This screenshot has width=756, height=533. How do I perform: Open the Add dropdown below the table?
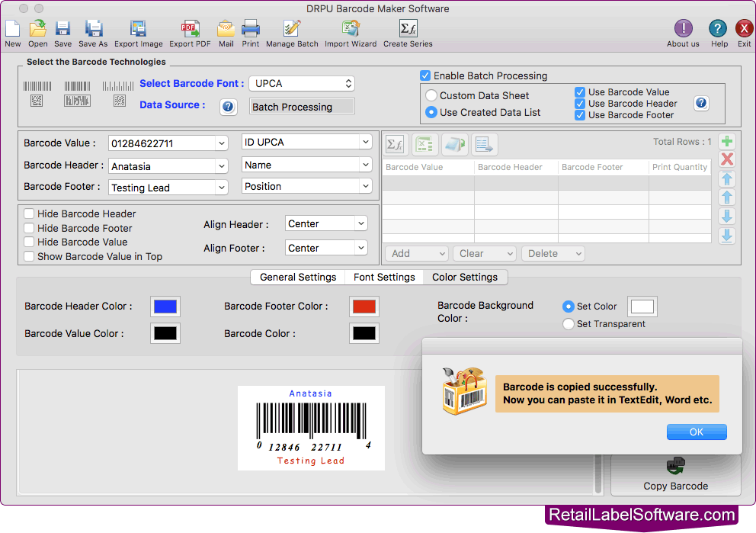(417, 254)
